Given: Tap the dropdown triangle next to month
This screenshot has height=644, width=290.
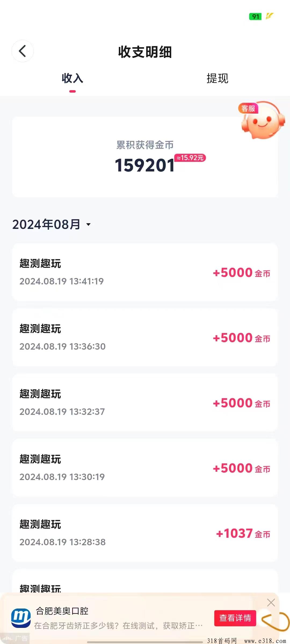Looking at the screenshot, I should [x=88, y=224].
